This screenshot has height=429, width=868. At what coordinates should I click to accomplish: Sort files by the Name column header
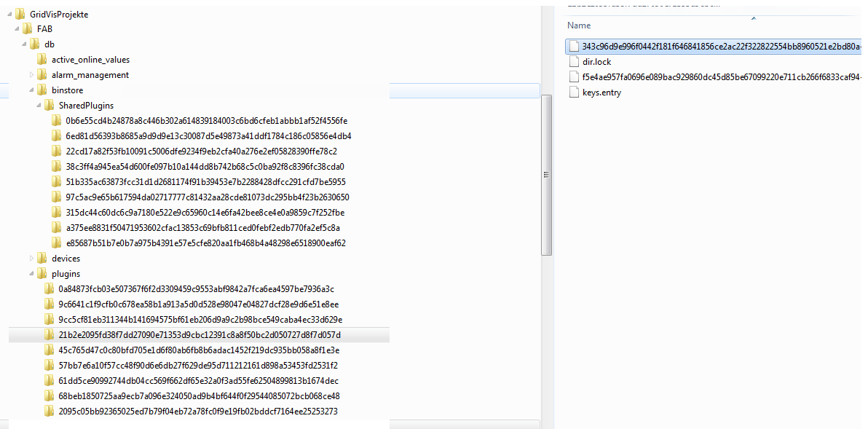point(579,25)
